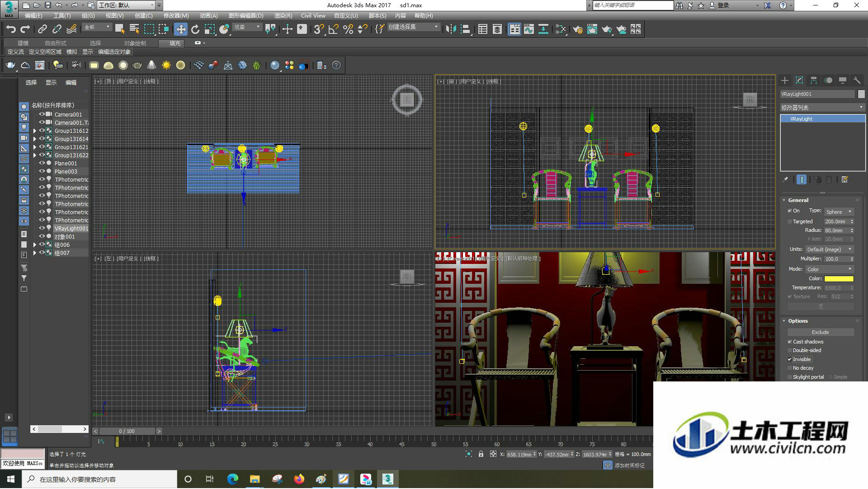Open the Motion panel tab
Viewport: 868px width, 489px height.
tap(828, 80)
